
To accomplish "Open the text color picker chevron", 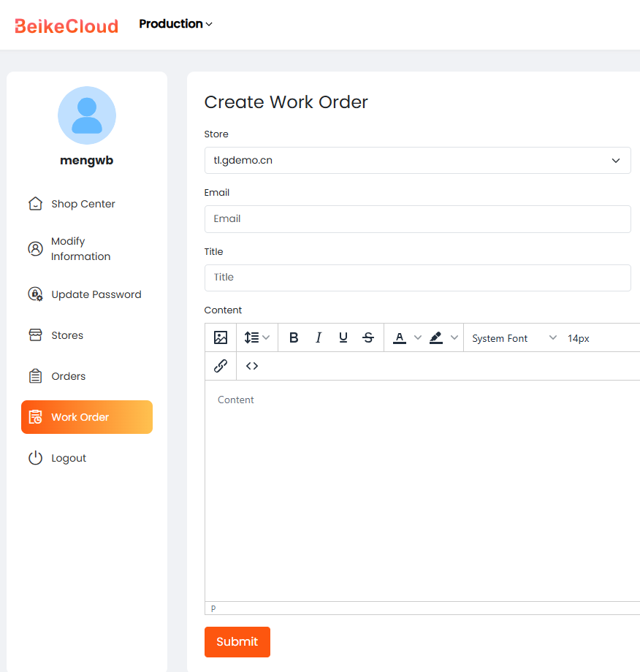I will point(417,337).
